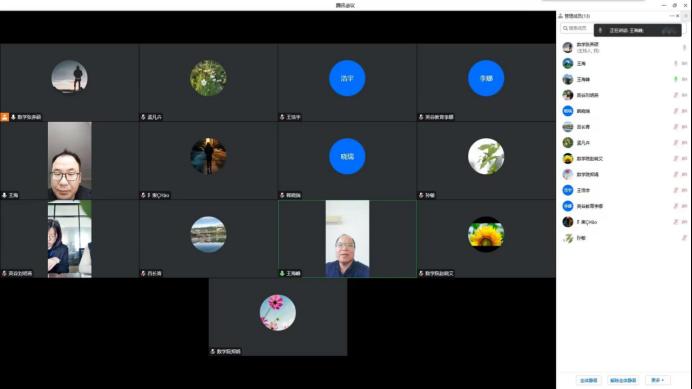Click the green microphone icon beside 王海峰 in member list

point(676,79)
